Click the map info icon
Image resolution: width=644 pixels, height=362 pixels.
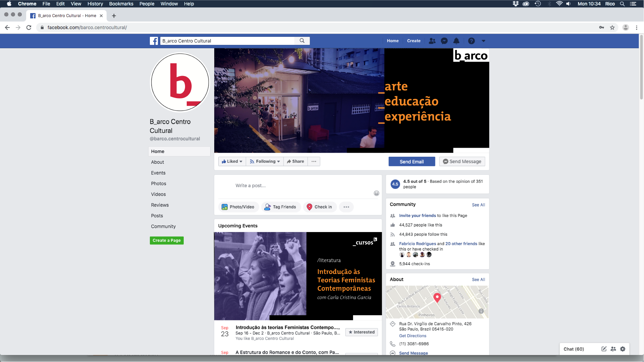[x=481, y=311]
